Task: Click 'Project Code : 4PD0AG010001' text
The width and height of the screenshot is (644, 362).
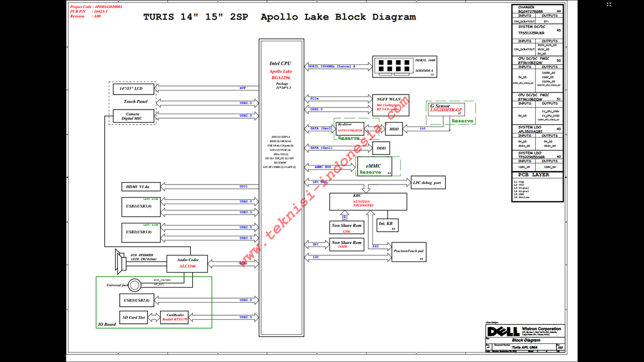Action: [96, 7]
